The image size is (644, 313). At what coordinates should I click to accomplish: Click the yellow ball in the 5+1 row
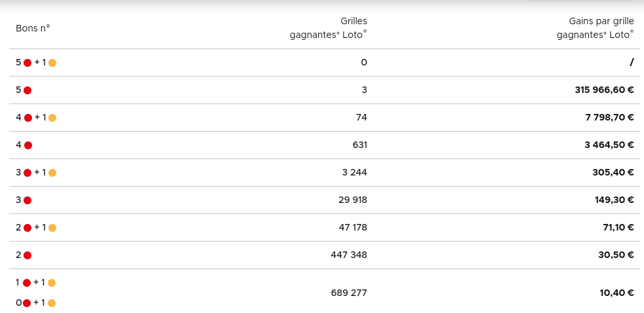coord(52,63)
